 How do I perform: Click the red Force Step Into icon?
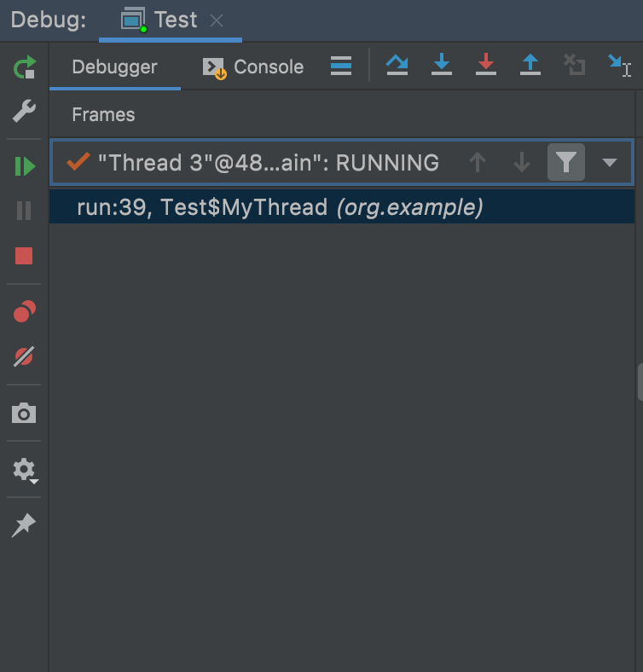pos(486,66)
